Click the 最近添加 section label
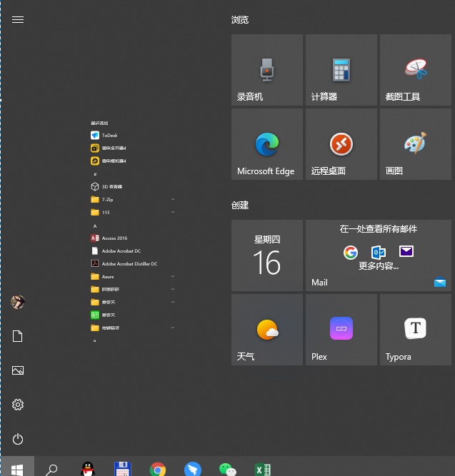Viewport: 455px width, 476px height. [99, 123]
